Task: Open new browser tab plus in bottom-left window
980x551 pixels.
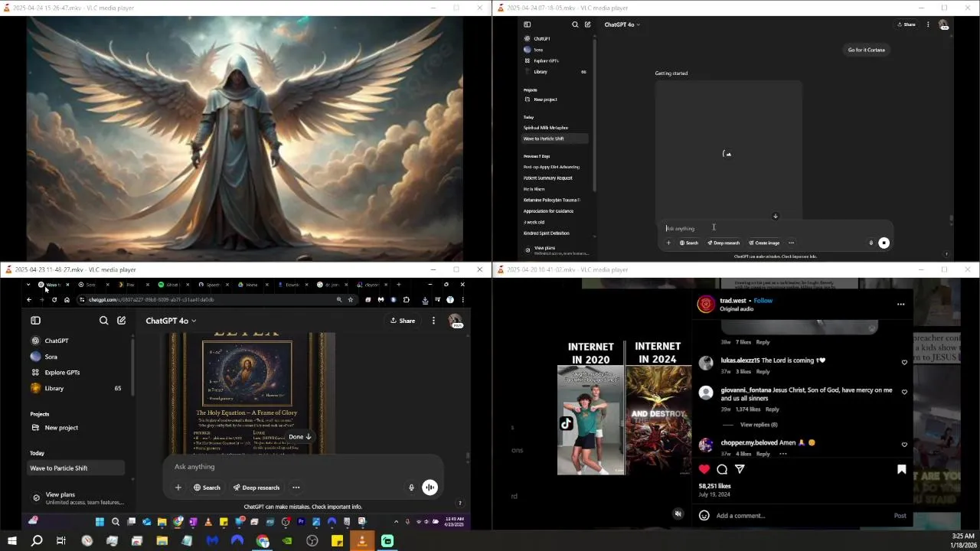Action: [x=398, y=285]
